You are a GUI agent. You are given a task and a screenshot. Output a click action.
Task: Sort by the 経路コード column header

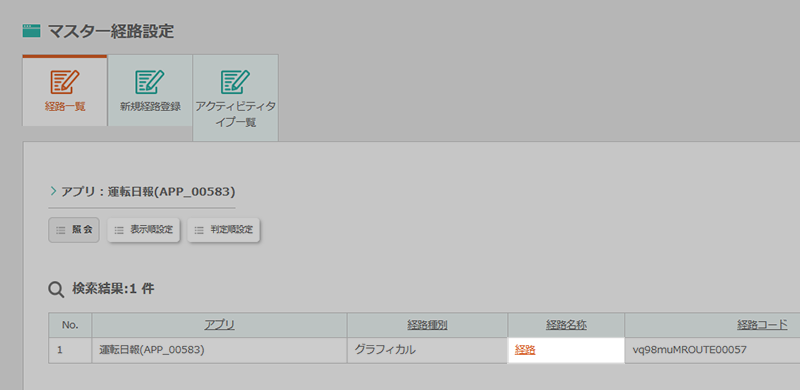(x=762, y=325)
